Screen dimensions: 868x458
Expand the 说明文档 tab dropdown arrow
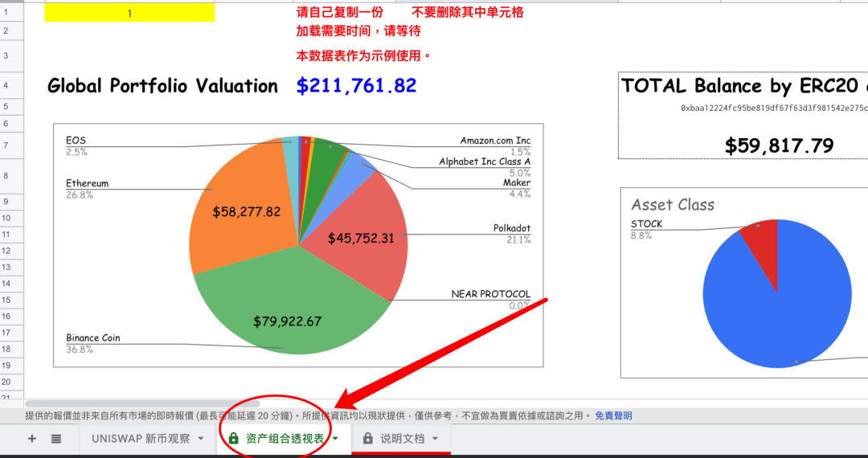(x=436, y=439)
